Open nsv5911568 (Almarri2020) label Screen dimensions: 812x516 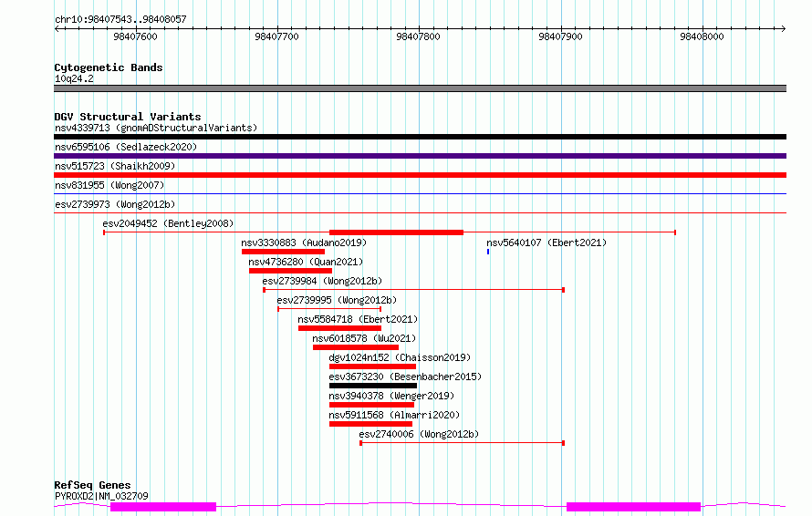click(394, 415)
